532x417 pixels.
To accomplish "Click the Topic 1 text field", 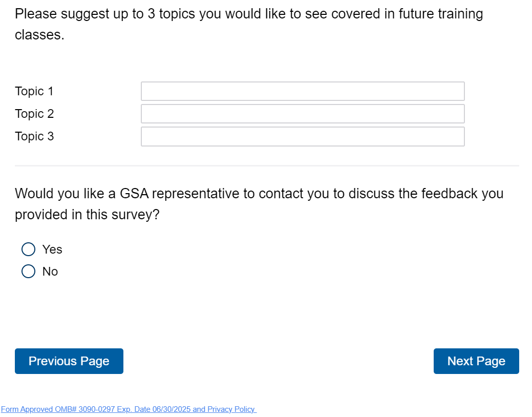I will point(303,91).
